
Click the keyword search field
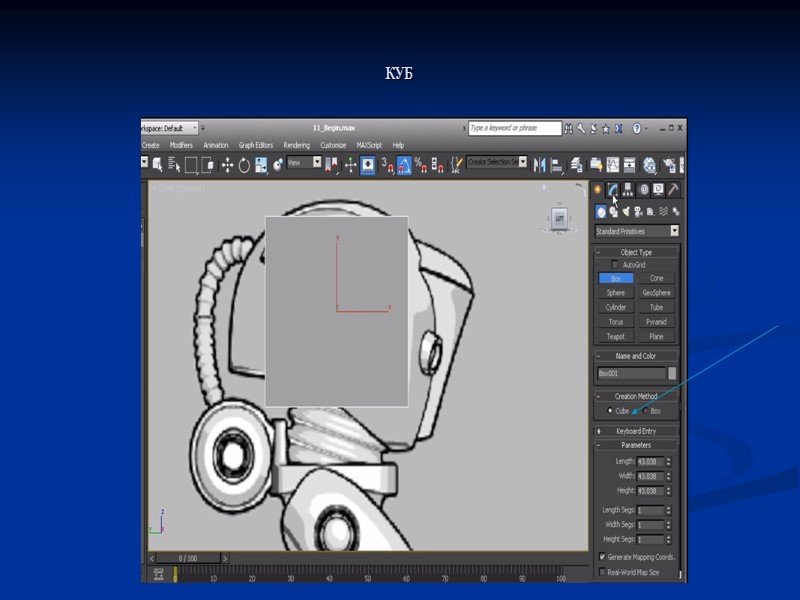click(515, 128)
